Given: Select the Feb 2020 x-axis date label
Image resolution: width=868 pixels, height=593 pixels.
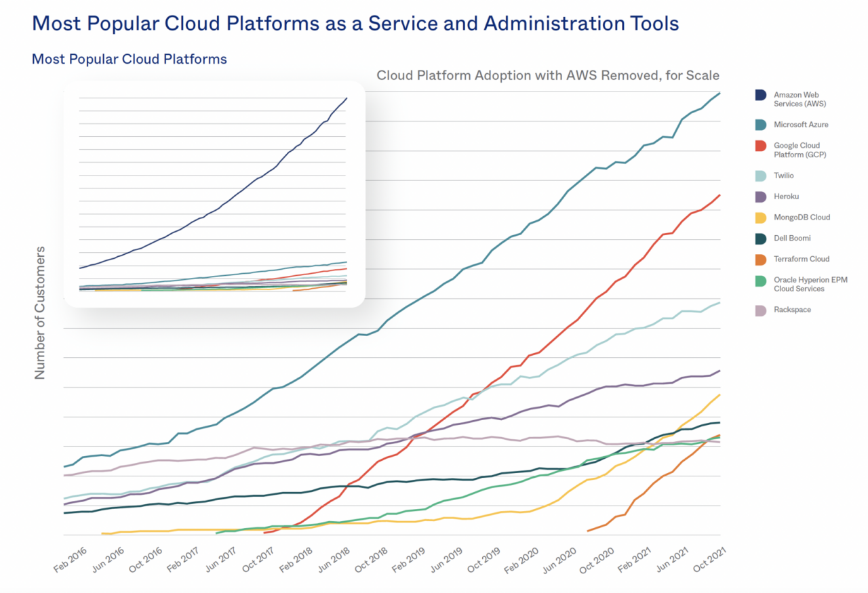Looking at the screenshot, I should [x=521, y=560].
